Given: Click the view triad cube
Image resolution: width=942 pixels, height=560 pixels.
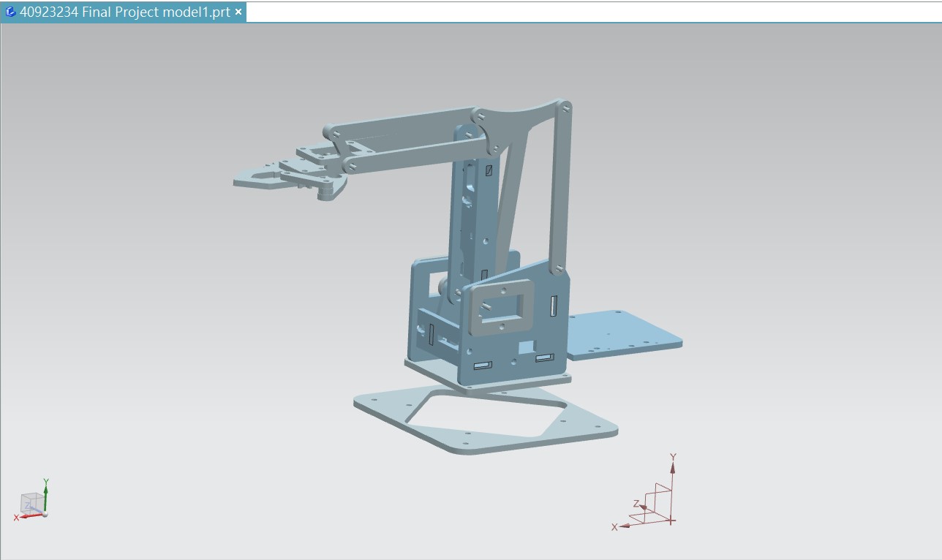Looking at the screenshot, I should click(32, 504).
